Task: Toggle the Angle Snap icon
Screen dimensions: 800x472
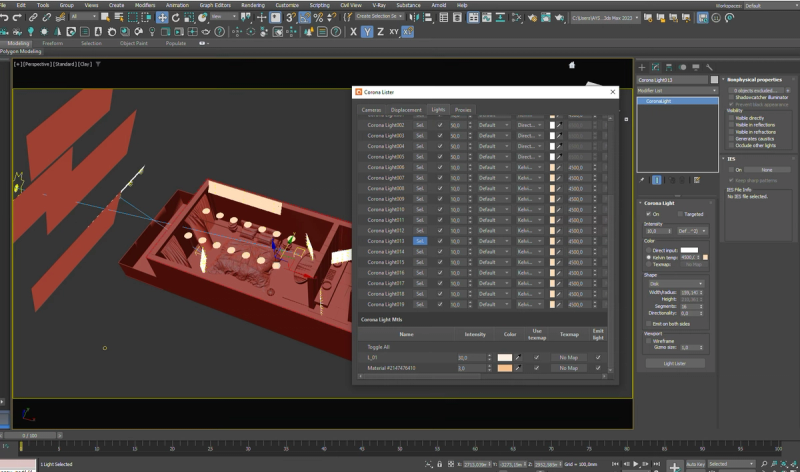Action: click(x=305, y=18)
